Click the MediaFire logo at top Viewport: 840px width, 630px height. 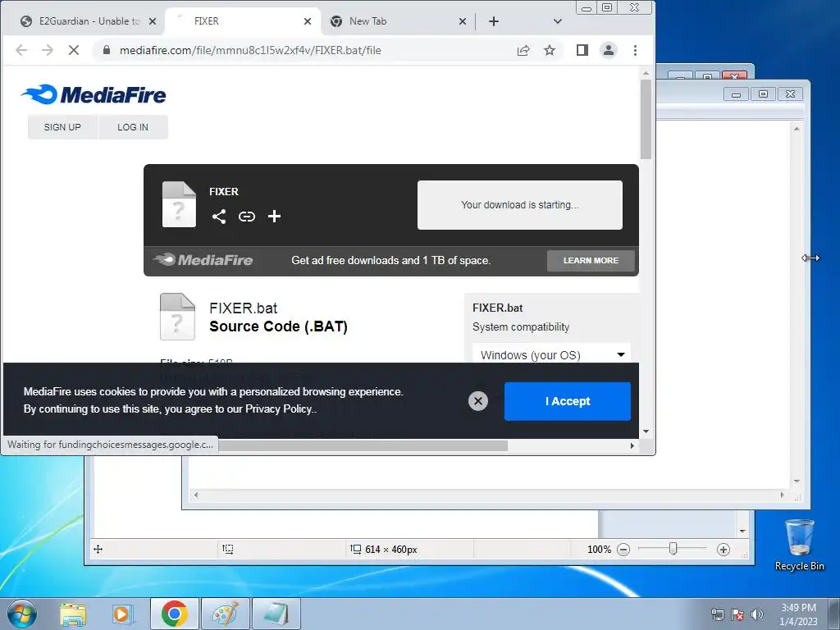[94, 95]
